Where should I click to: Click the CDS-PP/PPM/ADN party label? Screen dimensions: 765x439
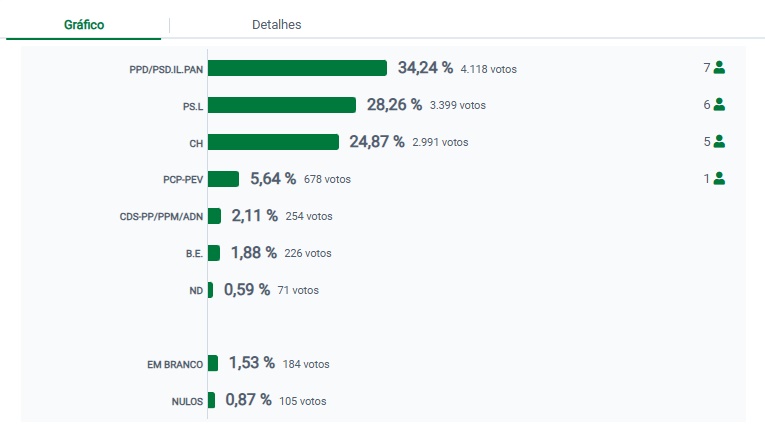(x=161, y=216)
